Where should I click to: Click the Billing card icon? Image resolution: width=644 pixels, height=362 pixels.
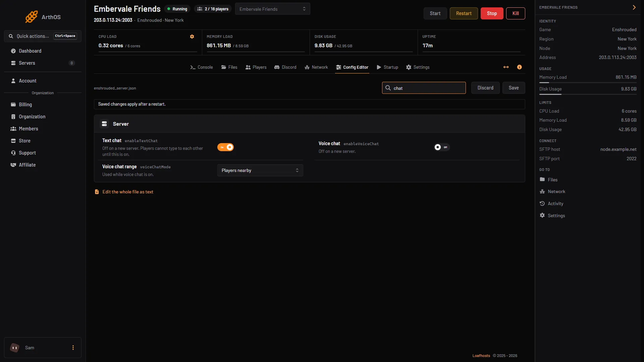13,105
